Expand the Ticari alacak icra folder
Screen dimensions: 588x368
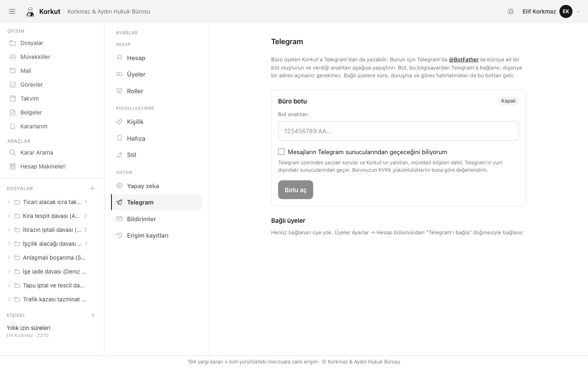9,202
